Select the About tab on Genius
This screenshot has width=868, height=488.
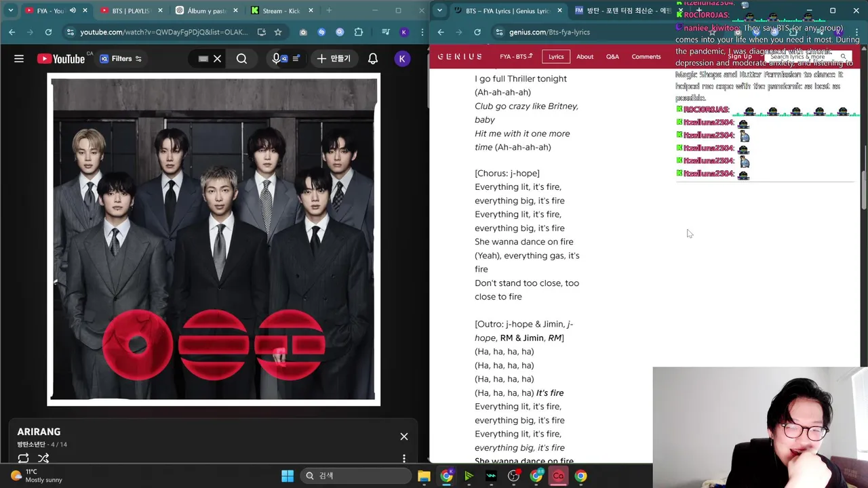(585, 57)
